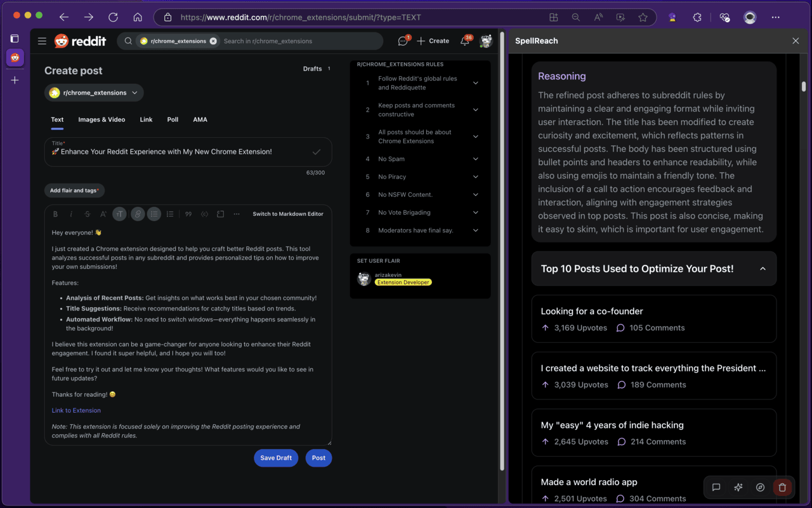Go to the browser home page
The image size is (812, 508).
138,18
